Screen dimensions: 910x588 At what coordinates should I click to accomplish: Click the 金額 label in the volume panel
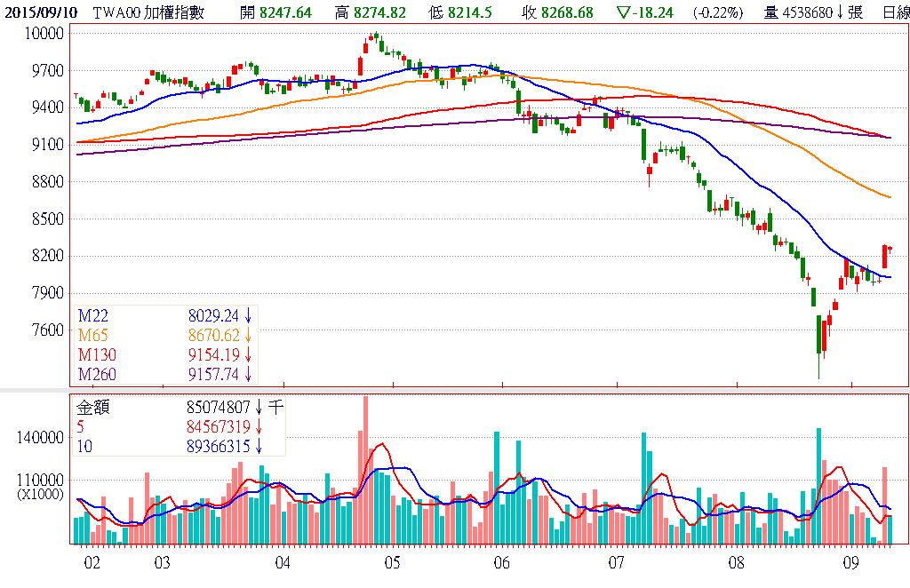click(x=92, y=409)
